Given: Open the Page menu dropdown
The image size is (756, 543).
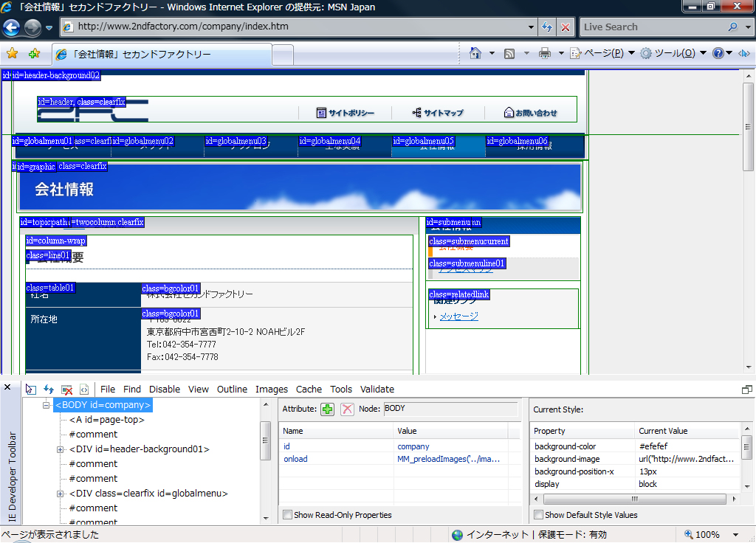Looking at the screenshot, I should click(x=602, y=53).
